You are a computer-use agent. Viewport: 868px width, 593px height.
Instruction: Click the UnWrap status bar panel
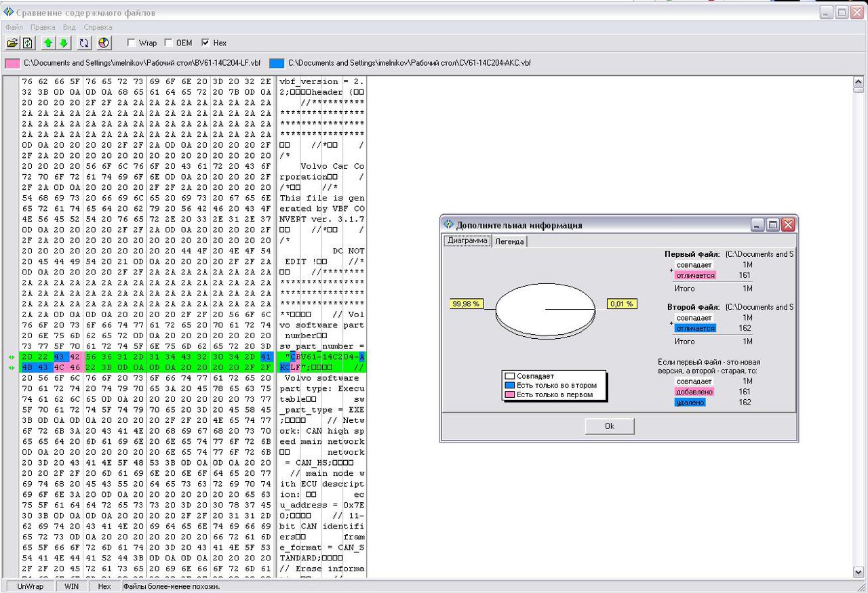31,586
